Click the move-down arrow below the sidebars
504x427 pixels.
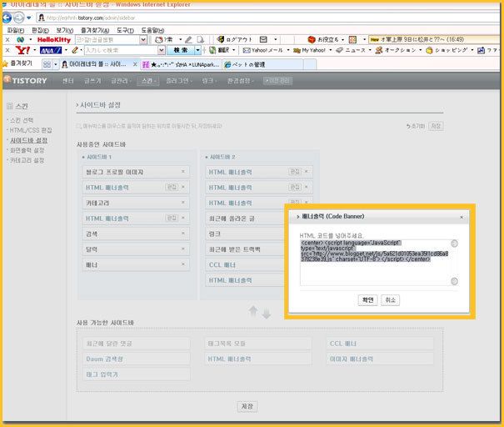[266, 313]
